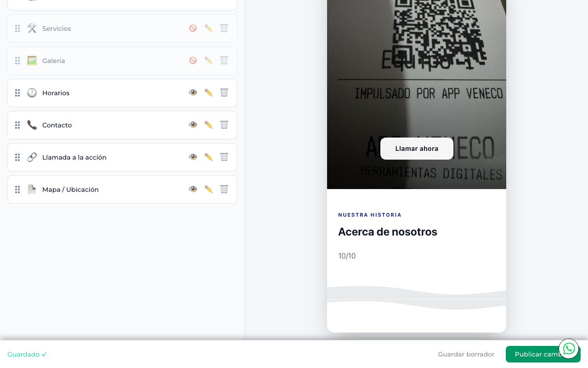The height and width of the screenshot is (368, 588).
Task: Click the phone icon beside Contacto
Action: click(32, 125)
